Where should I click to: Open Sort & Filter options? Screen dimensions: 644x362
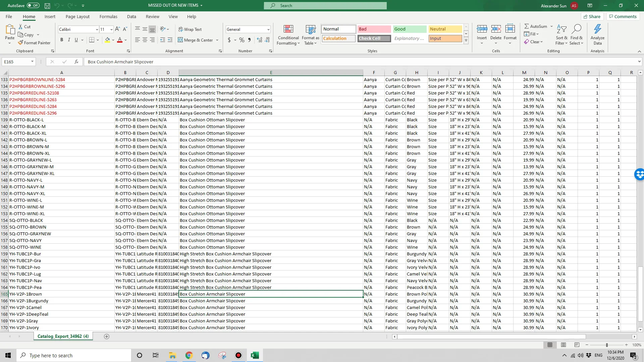(x=561, y=35)
